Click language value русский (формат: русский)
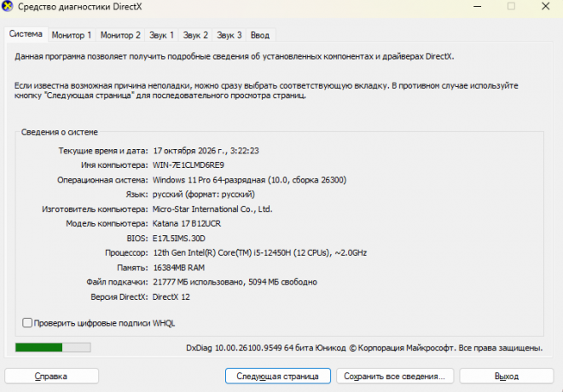Image resolution: width=563 pixels, height=392 pixels. coord(204,194)
